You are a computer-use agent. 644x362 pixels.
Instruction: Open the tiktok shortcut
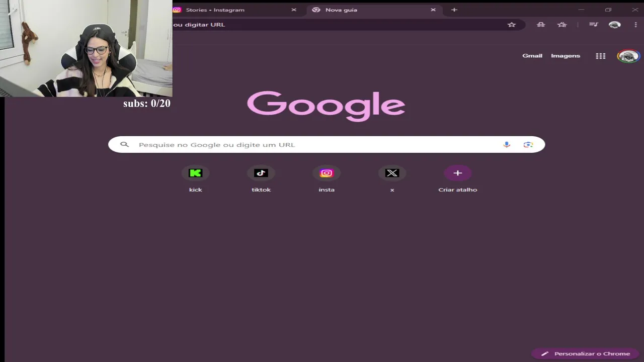pyautogui.click(x=261, y=178)
